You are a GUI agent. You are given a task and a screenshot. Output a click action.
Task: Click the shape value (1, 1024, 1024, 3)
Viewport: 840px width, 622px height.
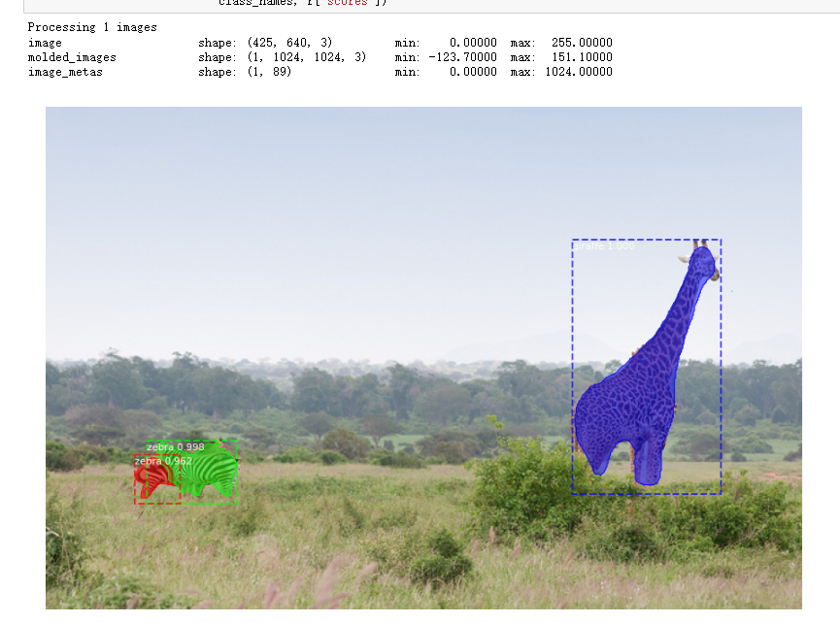pyautogui.click(x=307, y=57)
